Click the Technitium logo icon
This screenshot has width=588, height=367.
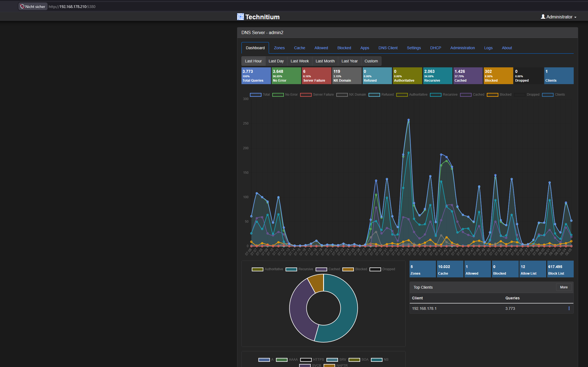240,17
